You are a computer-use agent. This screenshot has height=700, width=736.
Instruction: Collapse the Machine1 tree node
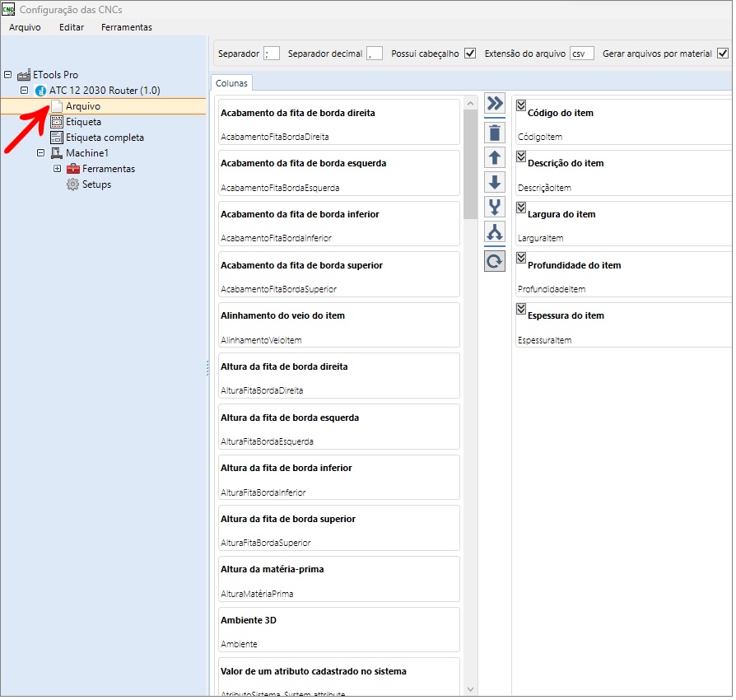pyautogui.click(x=41, y=153)
